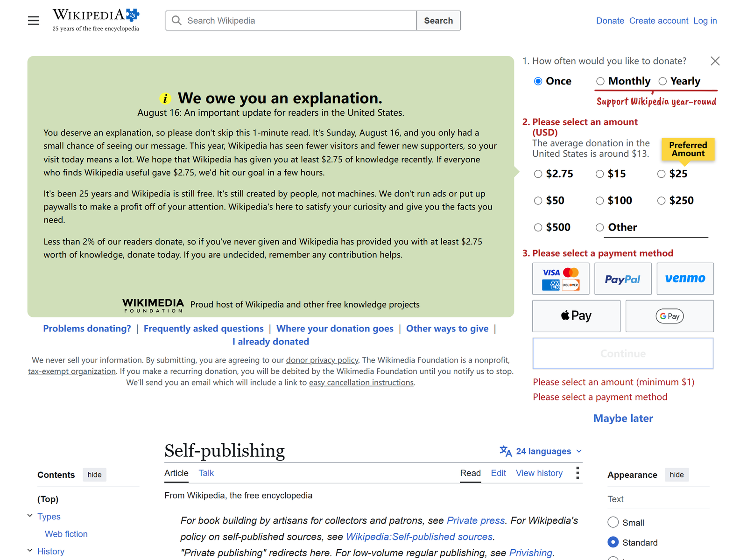The width and height of the screenshot is (747, 560).
Task: Open the Donate link in header
Action: coord(610,21)
